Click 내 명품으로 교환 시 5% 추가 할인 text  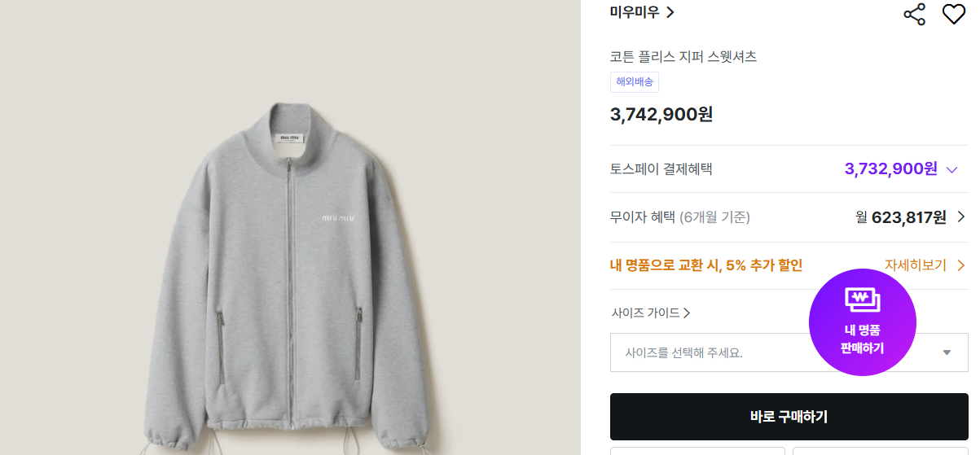(706, 265)
